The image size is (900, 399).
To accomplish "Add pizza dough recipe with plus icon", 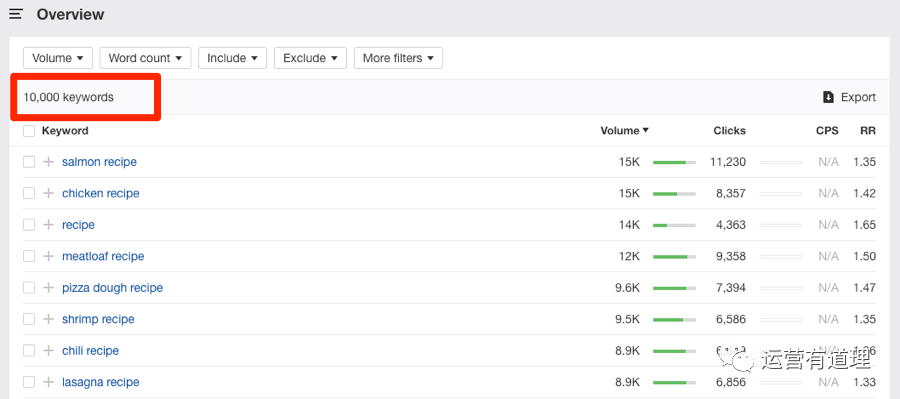I will (49, 288).
